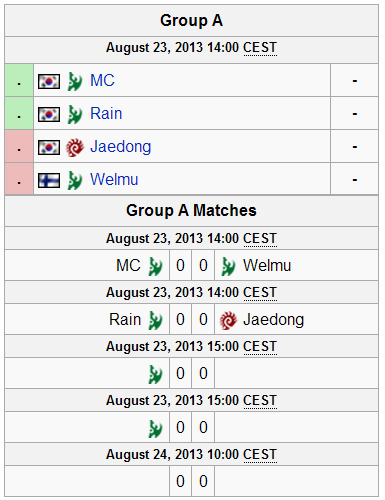
Task: Click the Group A Matches header
Action: (x=191, y=211)
